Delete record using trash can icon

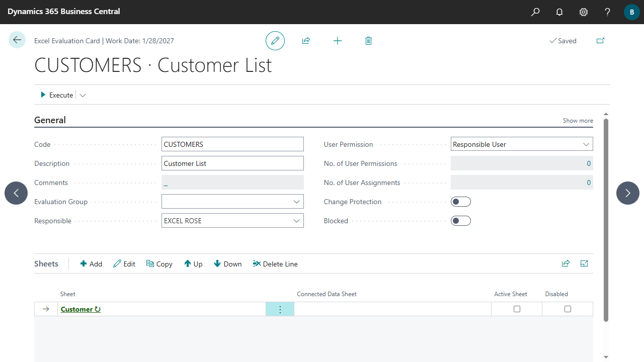tap(368, 41)
